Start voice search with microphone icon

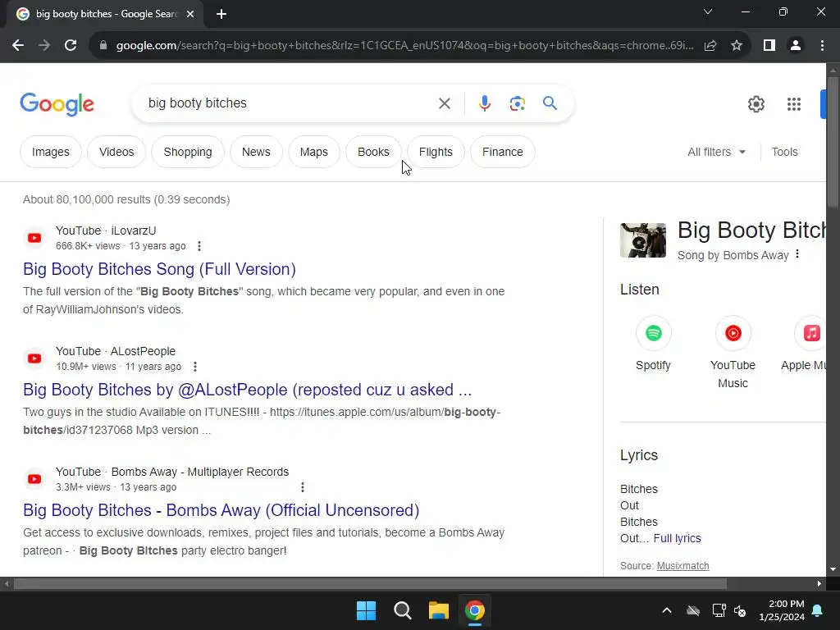[484, 103]
